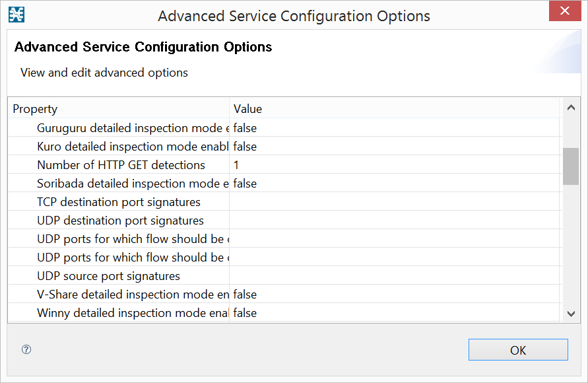Close the Advanced Service Configuration dialog

tap(564, 11)
